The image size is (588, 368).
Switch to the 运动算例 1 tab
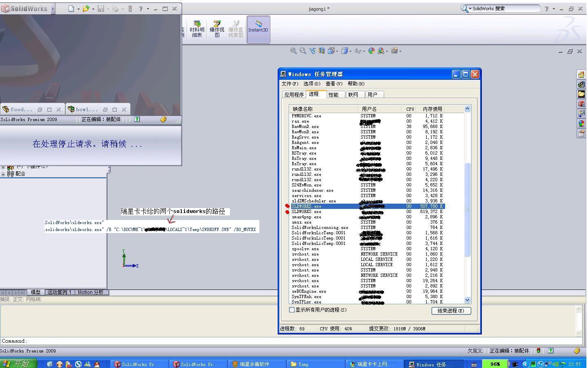pos(60,292)
